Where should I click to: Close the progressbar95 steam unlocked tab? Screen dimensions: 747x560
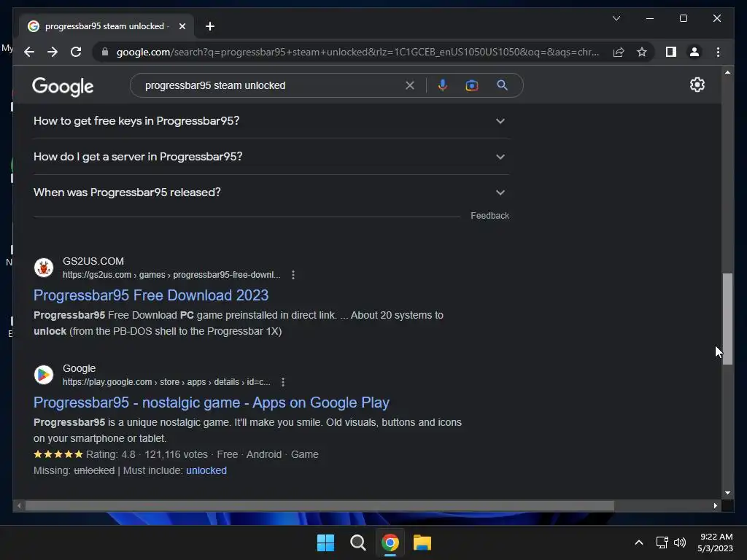pos(182,26)
